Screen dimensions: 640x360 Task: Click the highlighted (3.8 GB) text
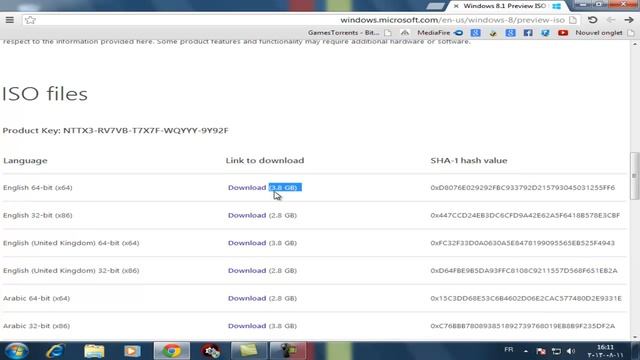click(284, 187)
